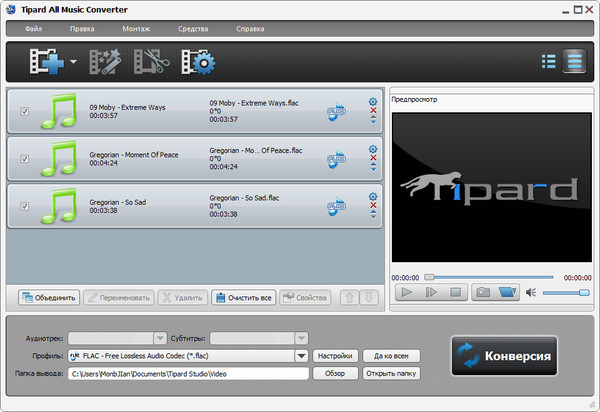The width and height of the screenshot is (600, 412).
Task: Open format selector for Moby track output
Action: [x=336, y=113]
